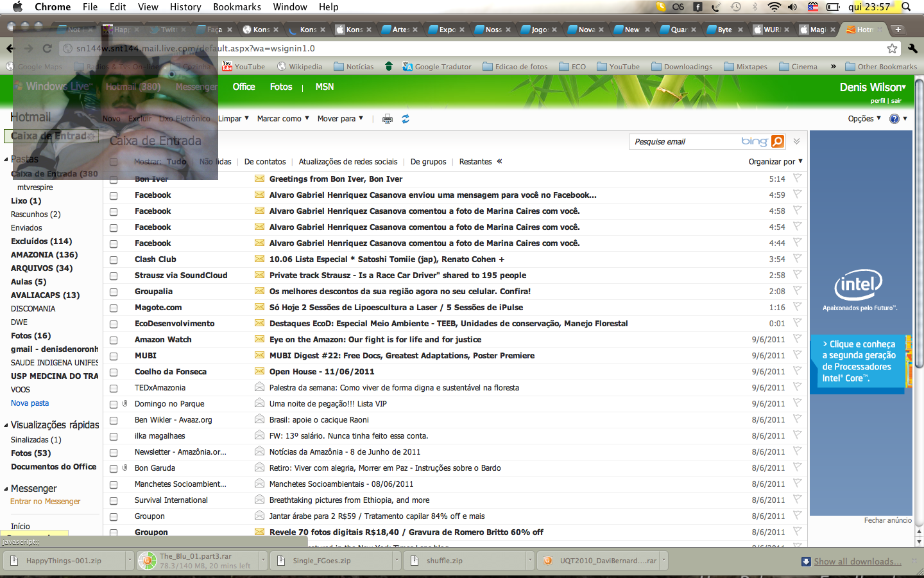Click envelope icon of Amazon Watch email
924x578 pixels.
259,339
